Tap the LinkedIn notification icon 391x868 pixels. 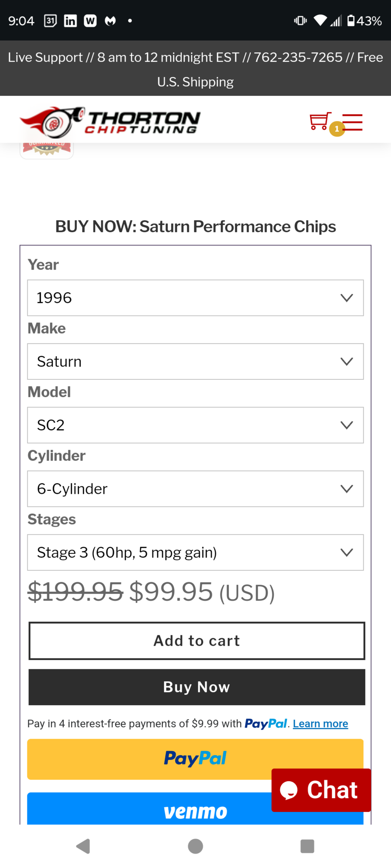(70, 20)
